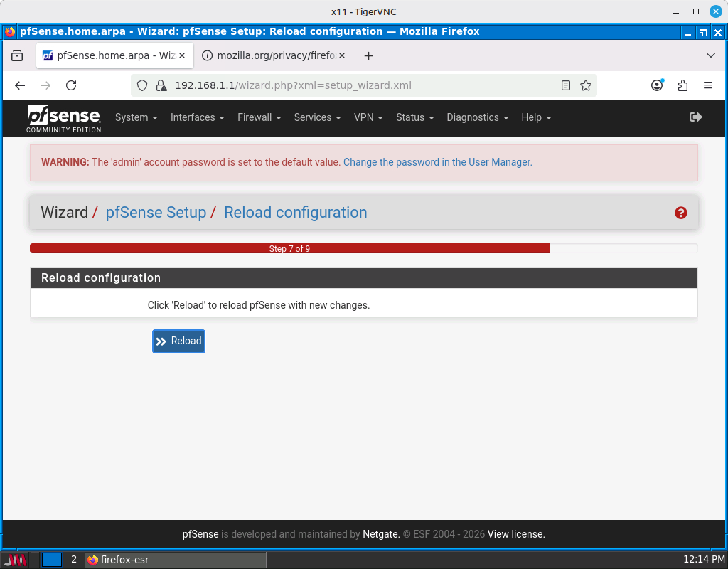Expand the System dropdown menu
The width and height of the screenshot is (728, 569).
(x=136, y=117)
